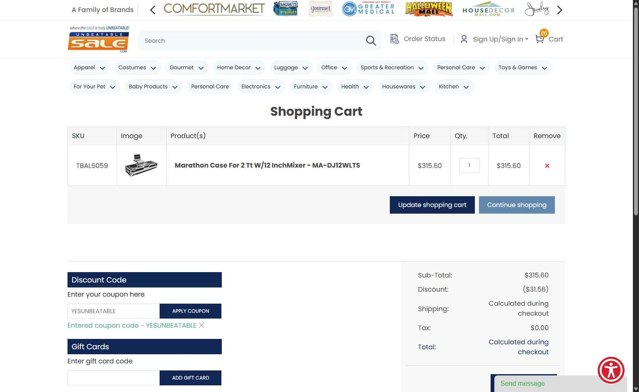Click Continue shopping button
The width and height of the screenshot is (639, 392).
click(516, 205)
